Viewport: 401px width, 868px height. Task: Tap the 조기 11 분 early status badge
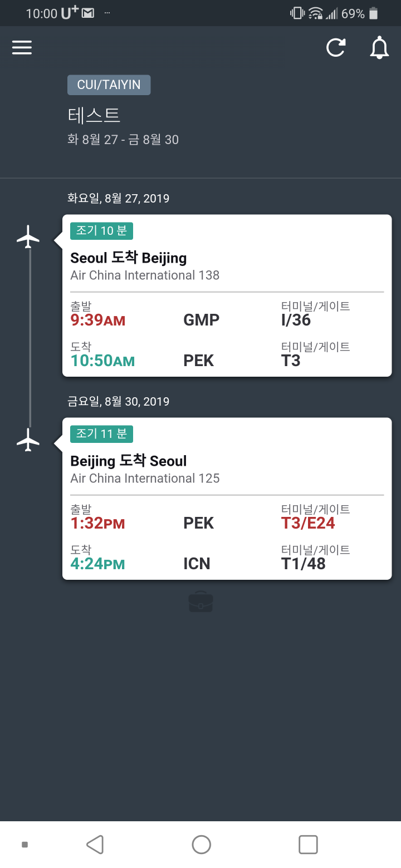pos(101,434)
